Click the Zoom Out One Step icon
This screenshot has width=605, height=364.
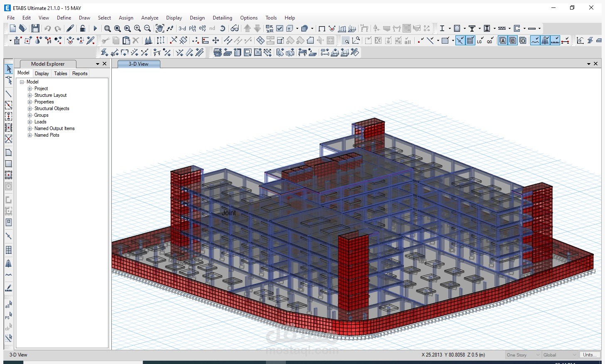point(148,28)
